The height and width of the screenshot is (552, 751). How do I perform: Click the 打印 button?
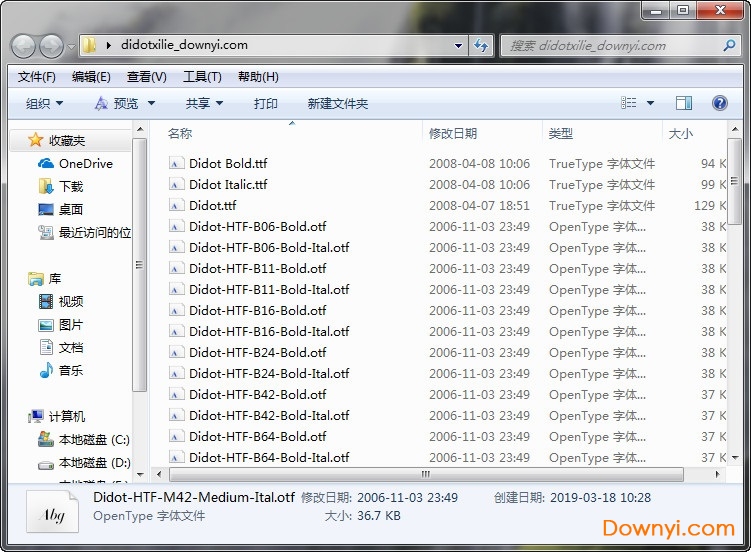click(265, 103)
